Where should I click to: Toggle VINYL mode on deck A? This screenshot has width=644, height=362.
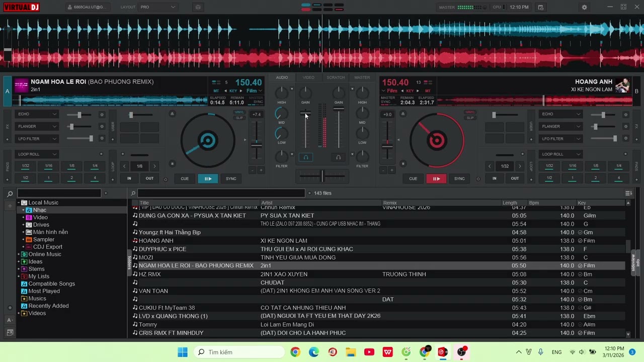pos(239,112)
